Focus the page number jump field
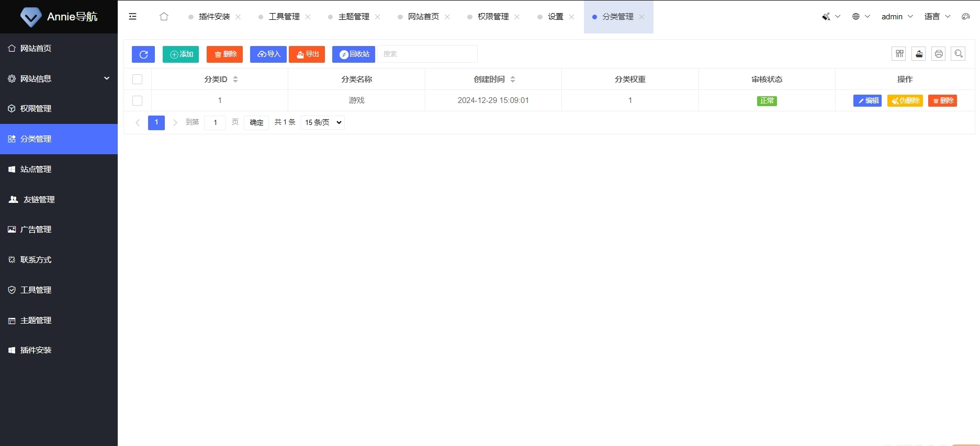980x446 pixels. pos(215,122)
